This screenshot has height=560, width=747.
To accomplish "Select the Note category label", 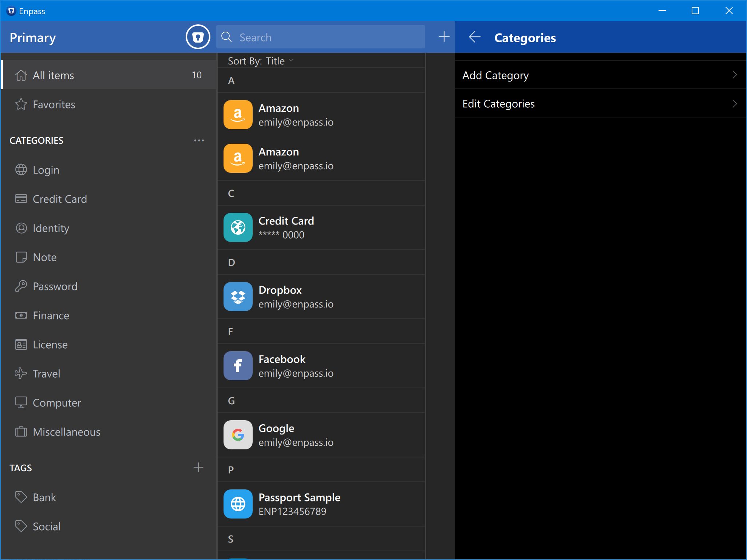I will 45,257.
